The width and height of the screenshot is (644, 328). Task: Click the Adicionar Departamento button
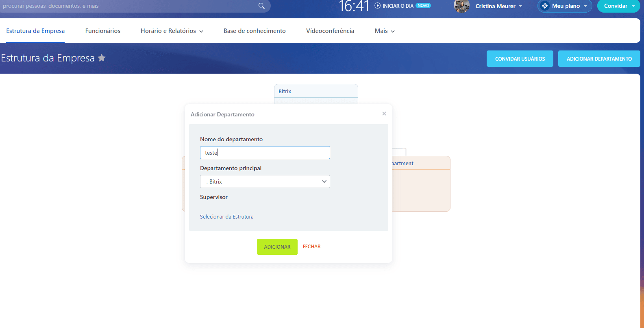(x=599, y=59)
